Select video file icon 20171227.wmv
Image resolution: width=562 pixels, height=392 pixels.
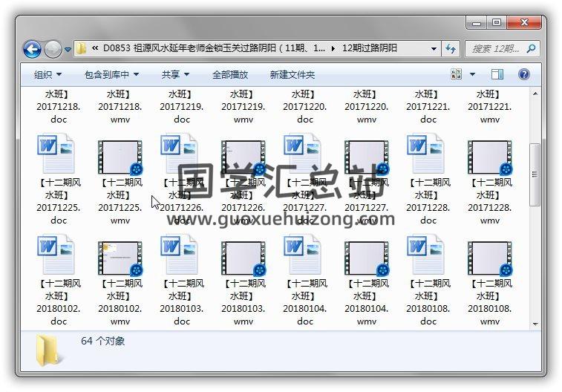(x=367, y=157)
